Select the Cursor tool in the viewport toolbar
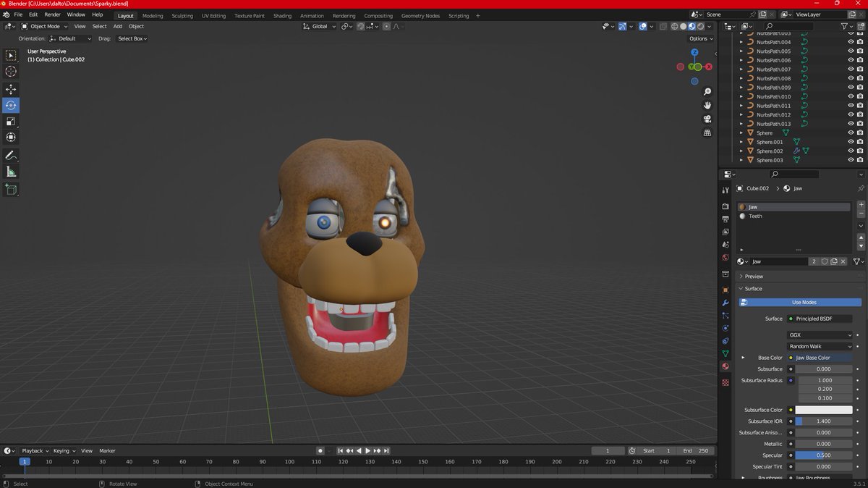Image resolution: width=868 pixels, height=488 pixels. point(11,71)
